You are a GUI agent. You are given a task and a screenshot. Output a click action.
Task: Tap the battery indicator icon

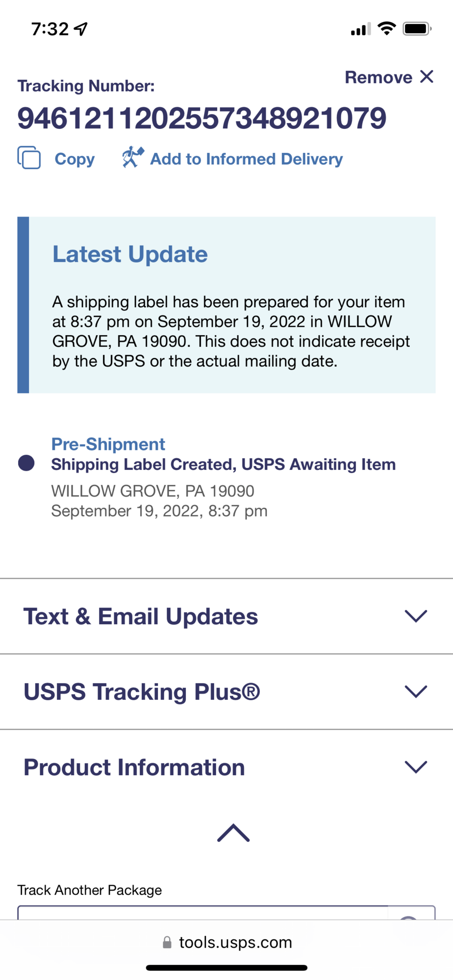(417, 29)
